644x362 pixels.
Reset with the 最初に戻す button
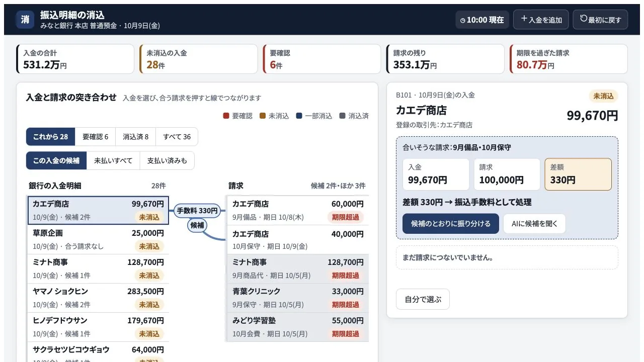pos(600,20)
